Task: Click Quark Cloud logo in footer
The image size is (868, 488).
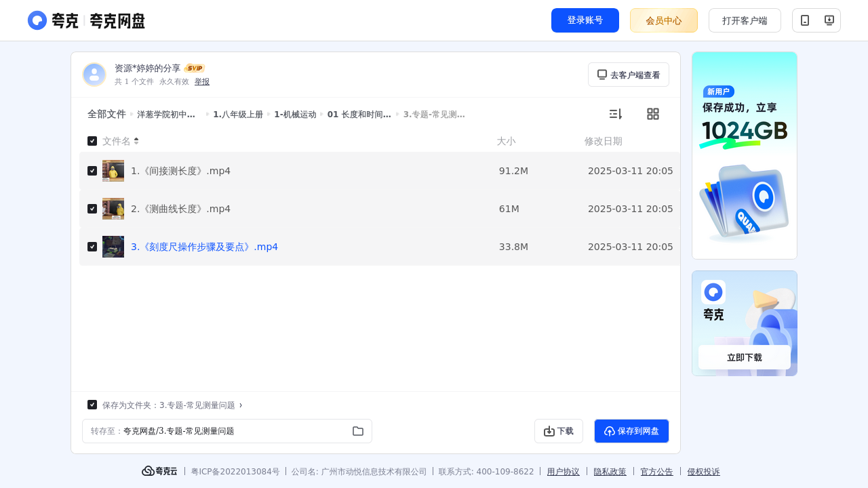Action: tap(159, 471)
